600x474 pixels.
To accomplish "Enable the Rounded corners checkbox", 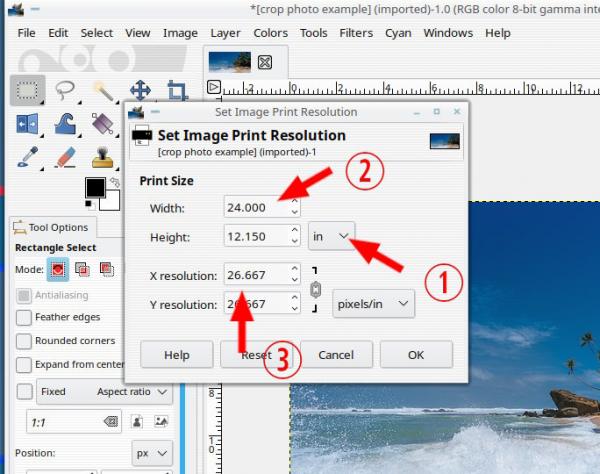I will pos(24,341).
